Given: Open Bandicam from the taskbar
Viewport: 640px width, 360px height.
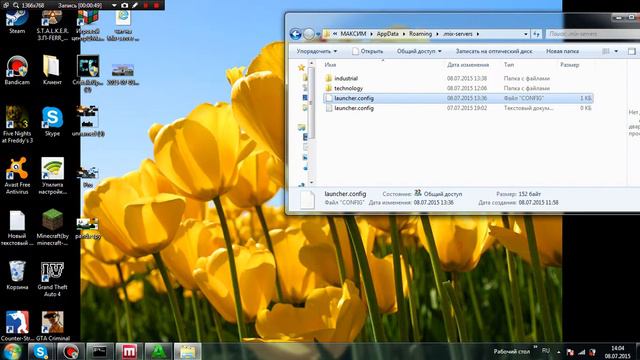Looking at the screenshot, I should coord(70,351).
